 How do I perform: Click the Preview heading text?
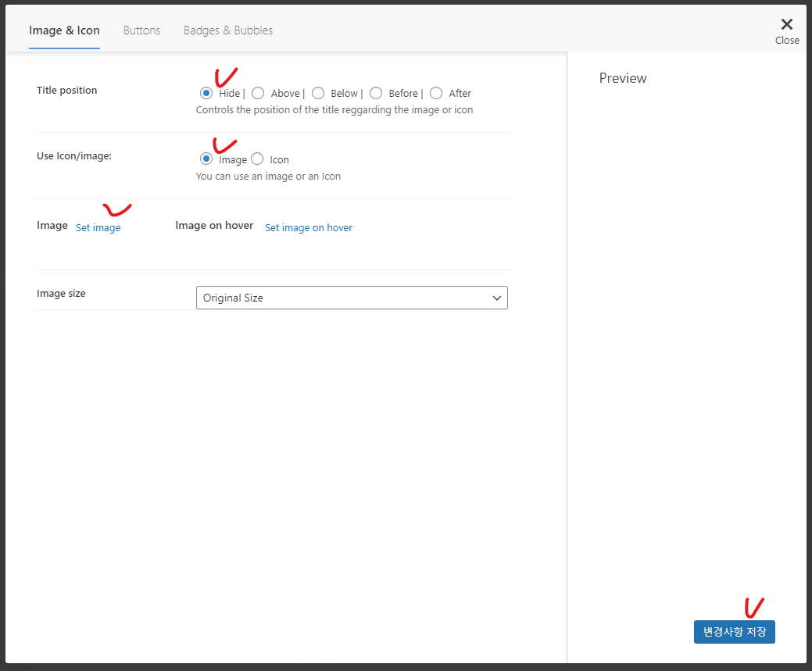point(623,78)
